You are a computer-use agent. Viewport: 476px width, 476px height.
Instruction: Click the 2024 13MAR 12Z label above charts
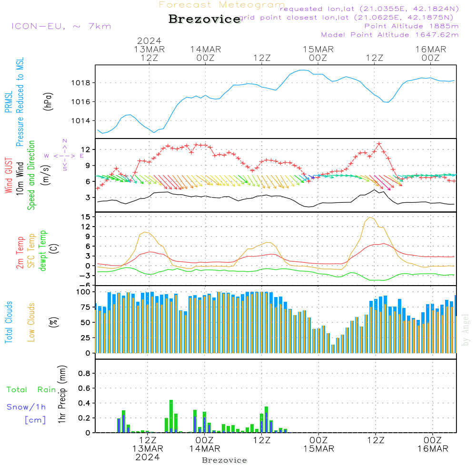(x=149, y=50)
